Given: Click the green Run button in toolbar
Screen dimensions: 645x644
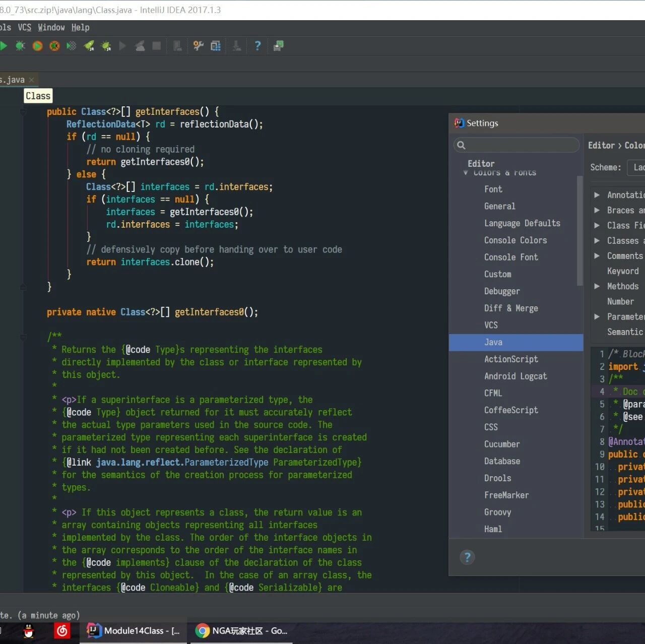Looking at the screenshot, I should (x=3, y=46).
